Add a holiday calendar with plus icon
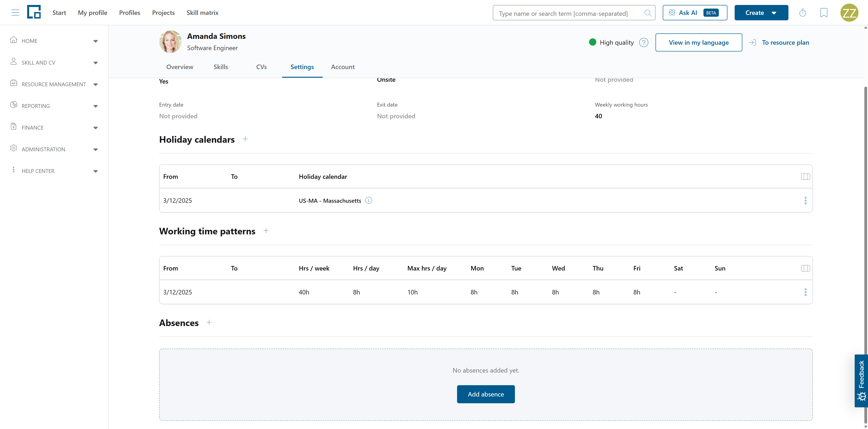The image size is (868, 429). 245,139
